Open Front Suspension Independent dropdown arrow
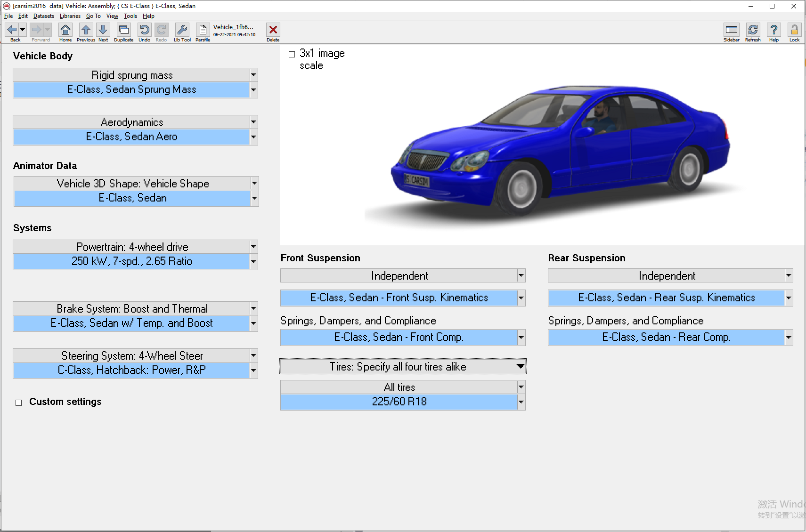The height and width of the screenshot is (532, 806). tap(521, 275)
